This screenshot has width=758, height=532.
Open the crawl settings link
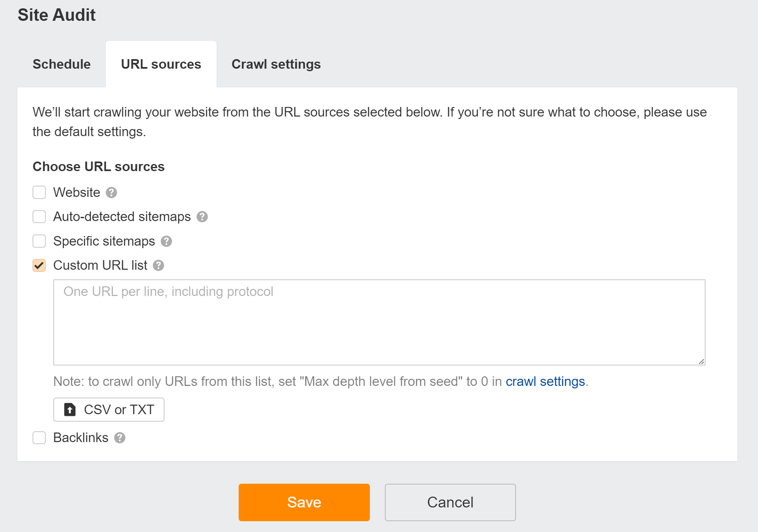point(546,381)
